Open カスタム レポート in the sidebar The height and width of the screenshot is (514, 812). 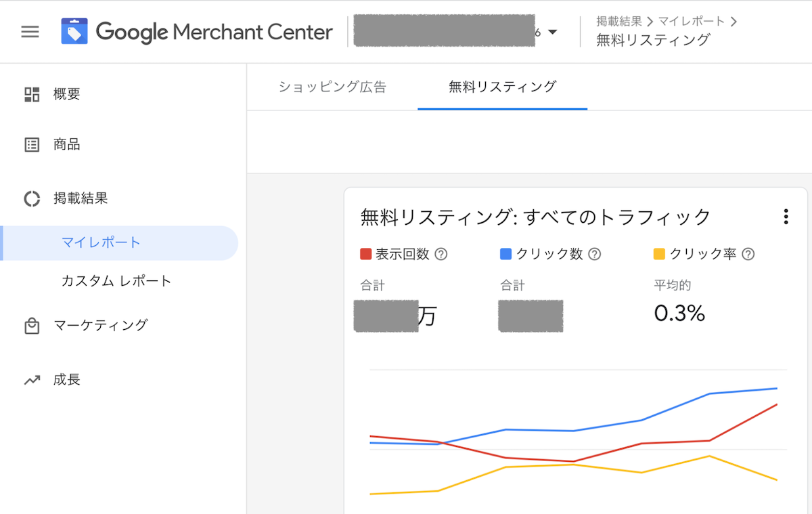[116, 281]
